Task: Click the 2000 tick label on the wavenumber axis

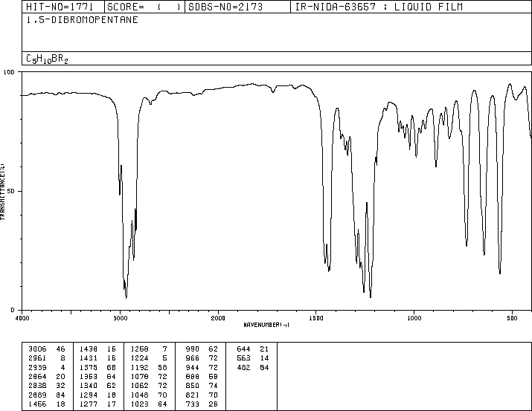Action: point(218,318)
